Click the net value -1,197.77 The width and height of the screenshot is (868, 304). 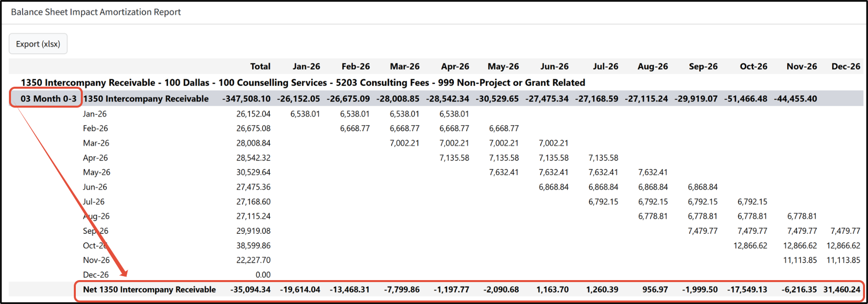click(451, 290)
